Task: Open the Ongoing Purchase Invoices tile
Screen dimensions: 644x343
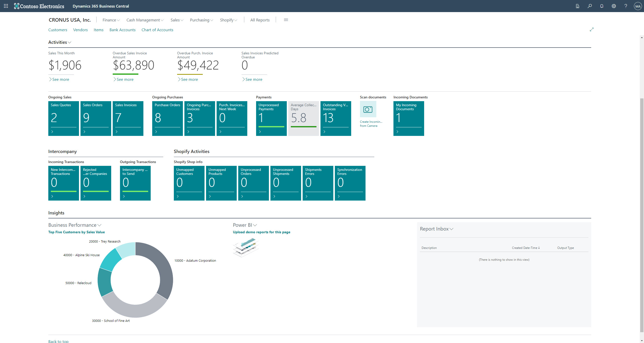Action: (200, 119)
